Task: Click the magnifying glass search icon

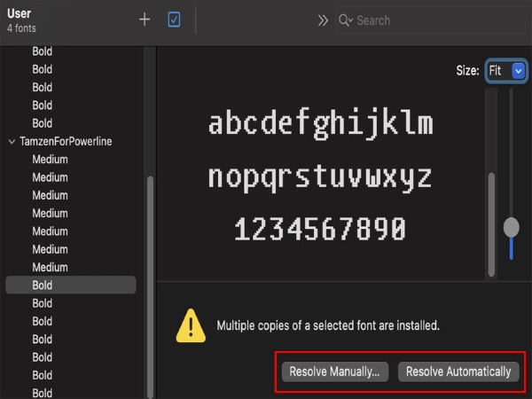Action: 345,20
